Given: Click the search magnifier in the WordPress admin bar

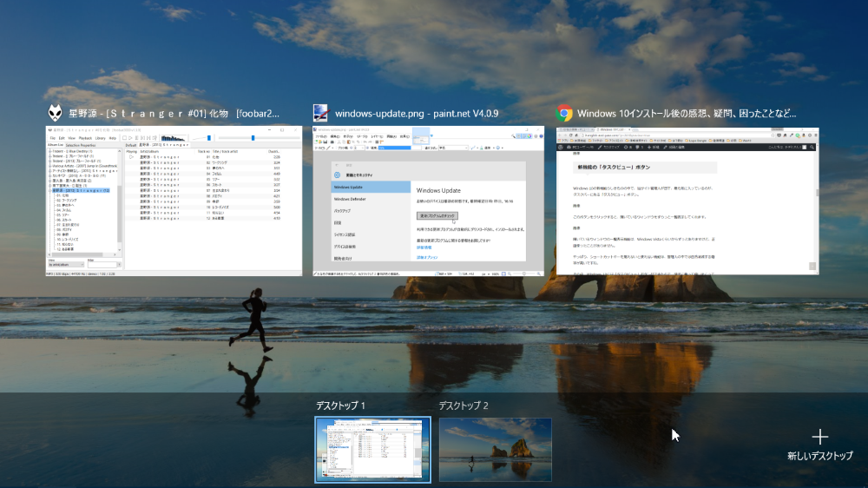Looking at the screenshot, I should pos(813,148).
